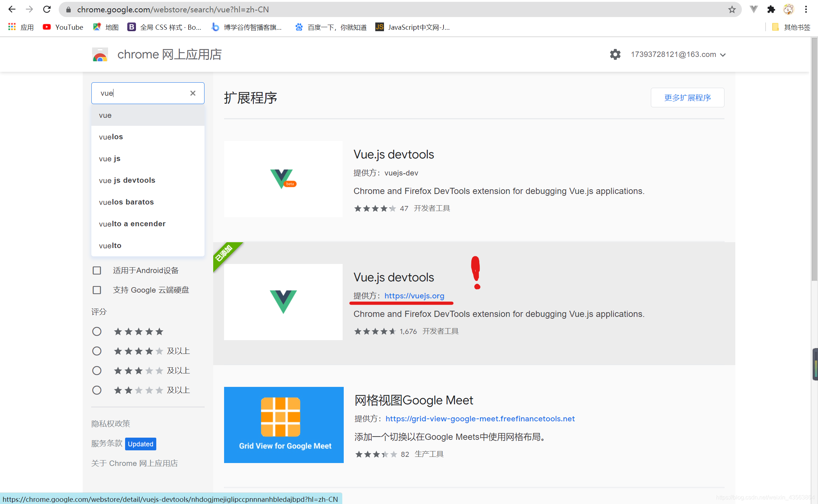Open the Extensions puzzle piece menu
Viewport: 818px width, 504px height.
pos(771,9)
